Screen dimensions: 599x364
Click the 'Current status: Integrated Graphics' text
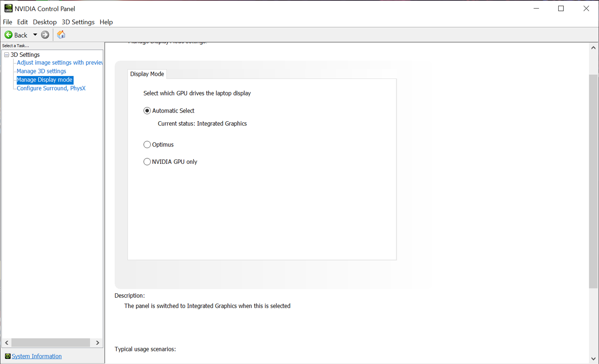pos(202,123)
